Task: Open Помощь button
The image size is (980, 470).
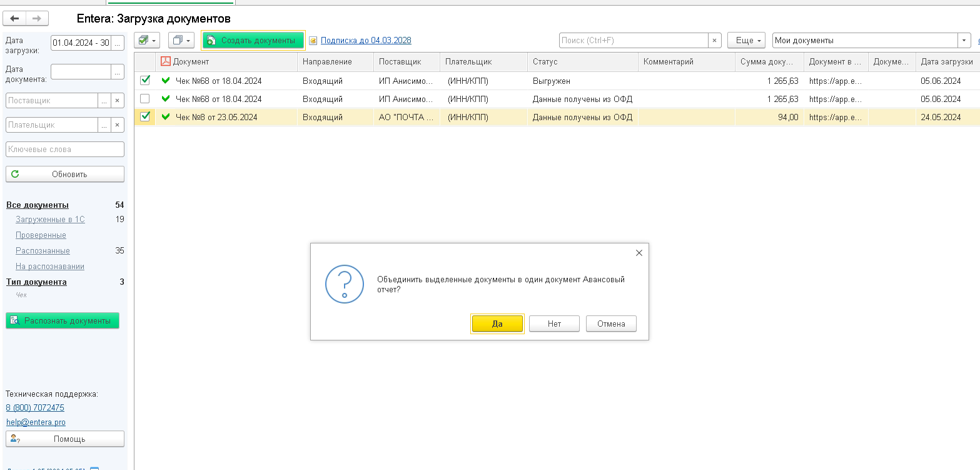Action: click(x=65, y=439)
